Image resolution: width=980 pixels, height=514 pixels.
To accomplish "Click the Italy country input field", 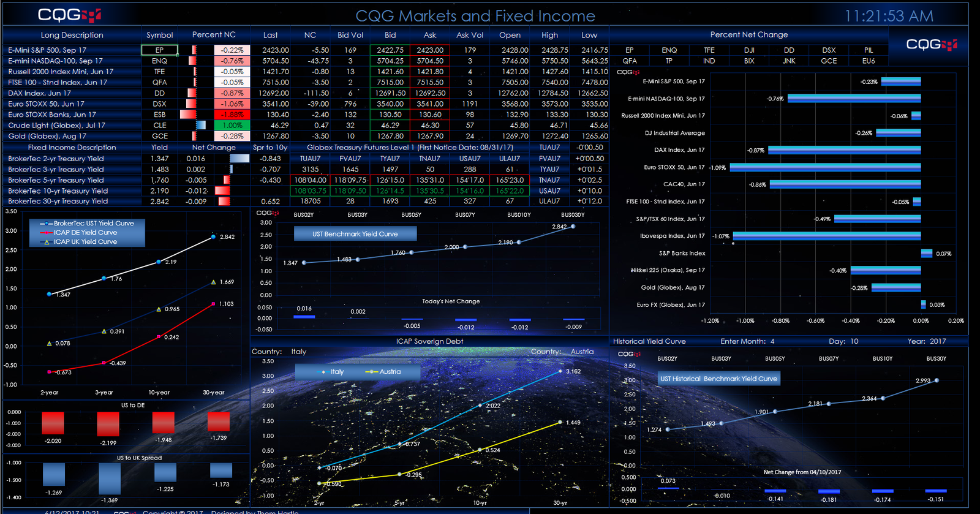I will click(299, 352).
